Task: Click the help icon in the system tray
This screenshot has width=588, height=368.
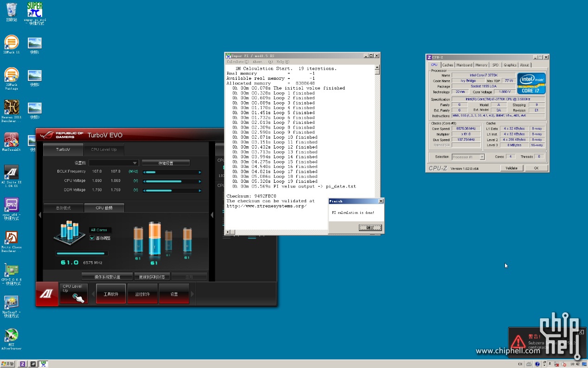Action: pyautogui.click(x=537, y=364)
